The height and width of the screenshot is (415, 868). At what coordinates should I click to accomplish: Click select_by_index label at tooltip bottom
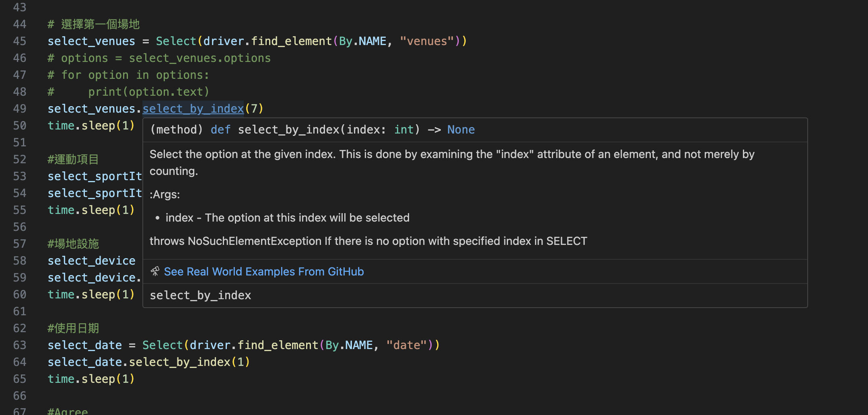pos(200,295)
